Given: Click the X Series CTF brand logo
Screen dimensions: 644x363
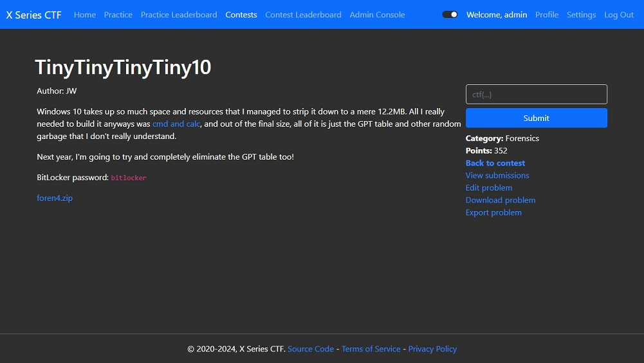Looking at the screenshot, I should [34, 15].
